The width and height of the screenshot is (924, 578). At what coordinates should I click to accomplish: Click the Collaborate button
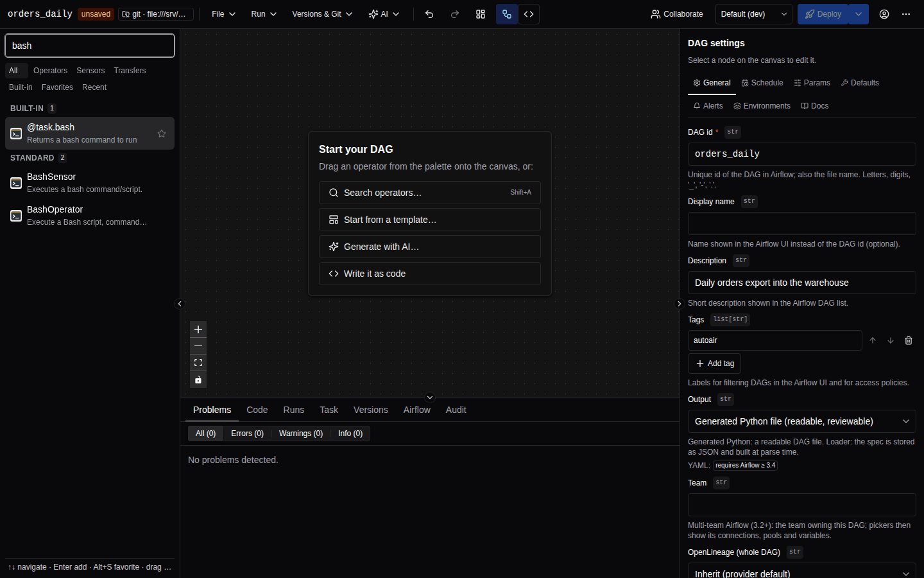pyautogui.click(x=677, y=14)
